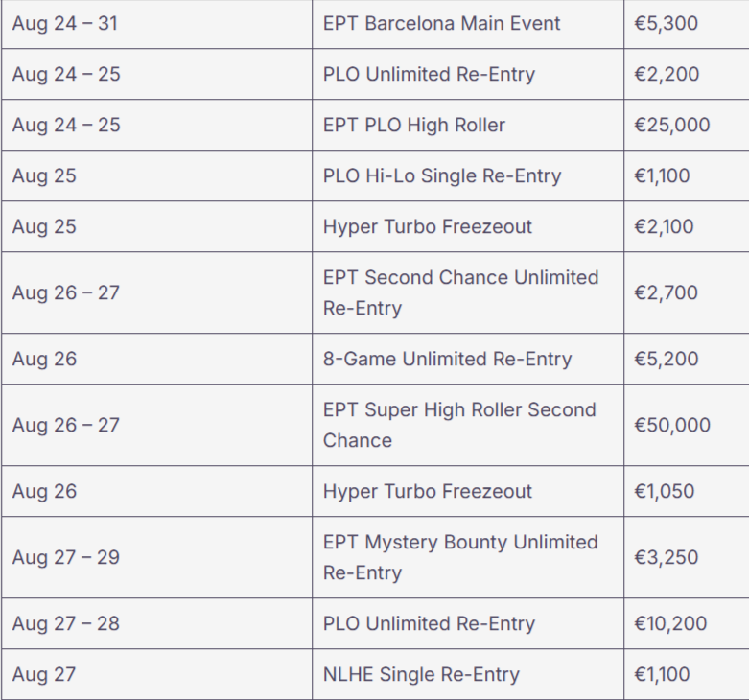The width and height of the screenshot is (749, 700).
Task: Click the EPT PLO High Roller event
Action: [x=414, y=125]
